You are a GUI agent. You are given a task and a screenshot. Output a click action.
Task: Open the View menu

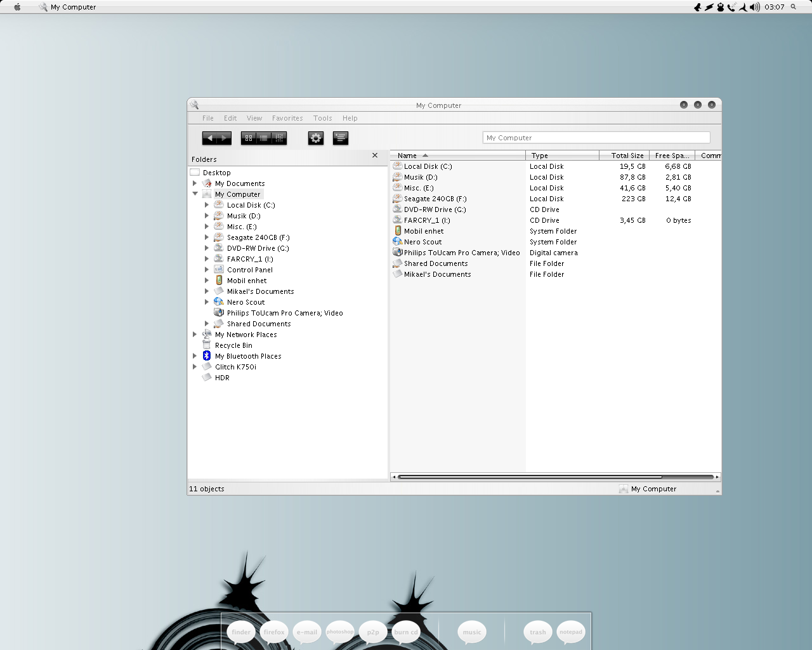click(254, 118)
